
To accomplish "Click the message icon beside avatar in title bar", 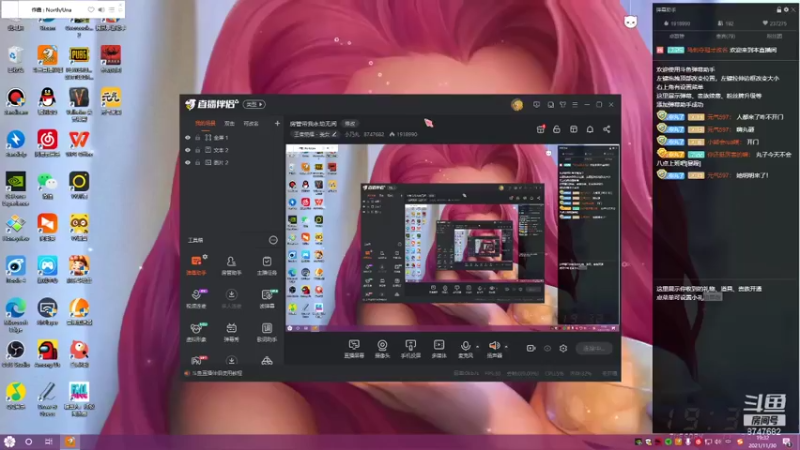I will tap(536, 105).
